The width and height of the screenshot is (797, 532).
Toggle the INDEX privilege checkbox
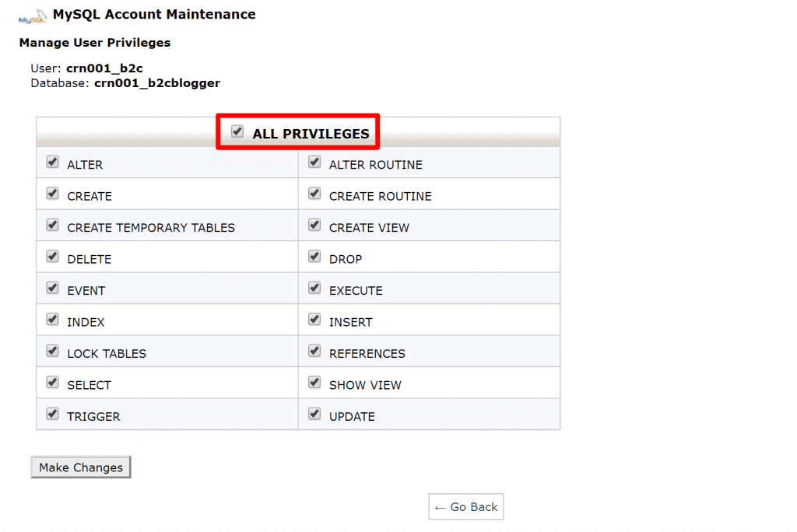(x=52, y=320)
